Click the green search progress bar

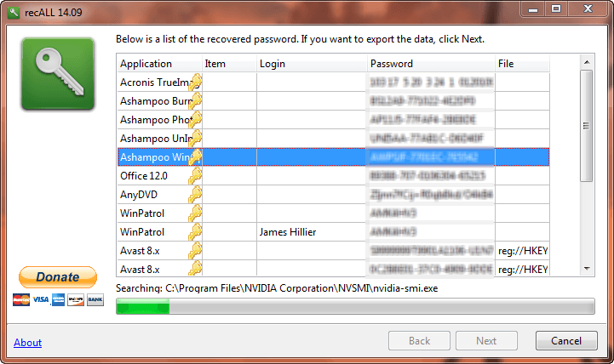pyautogui.click(x=355, y=306)
